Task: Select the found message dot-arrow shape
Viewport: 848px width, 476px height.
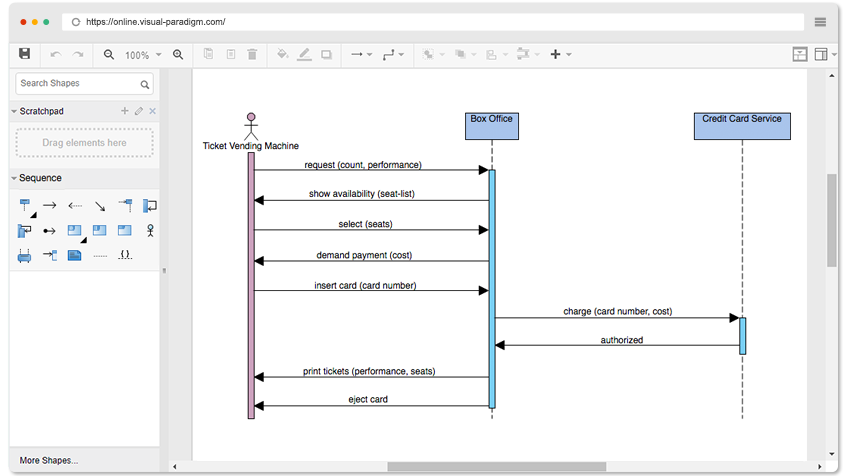Action: click(x=49, y=231)
